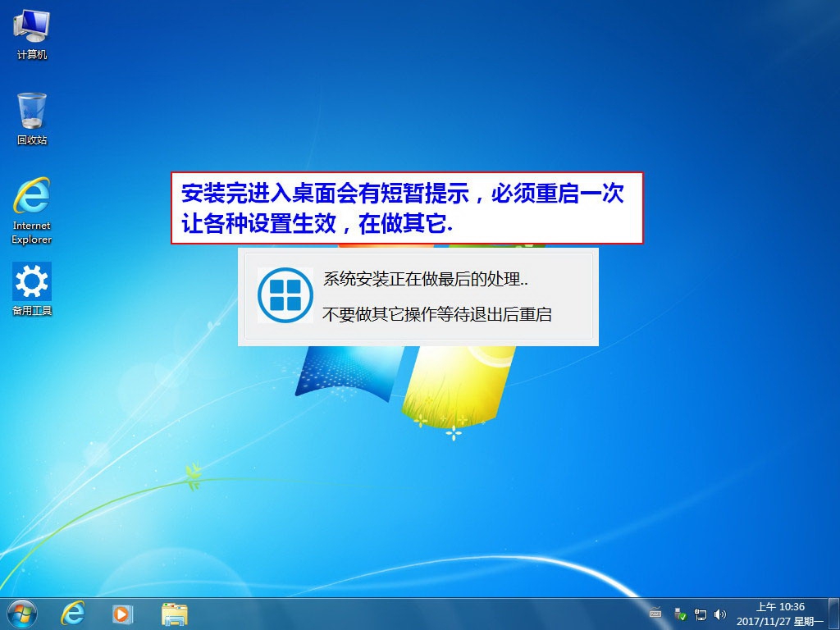The height and width of the screenshot is (630, 840).
Task: Click the safely remove hardware tray icon
Action: pyautogui.click(x=680, y=614)
